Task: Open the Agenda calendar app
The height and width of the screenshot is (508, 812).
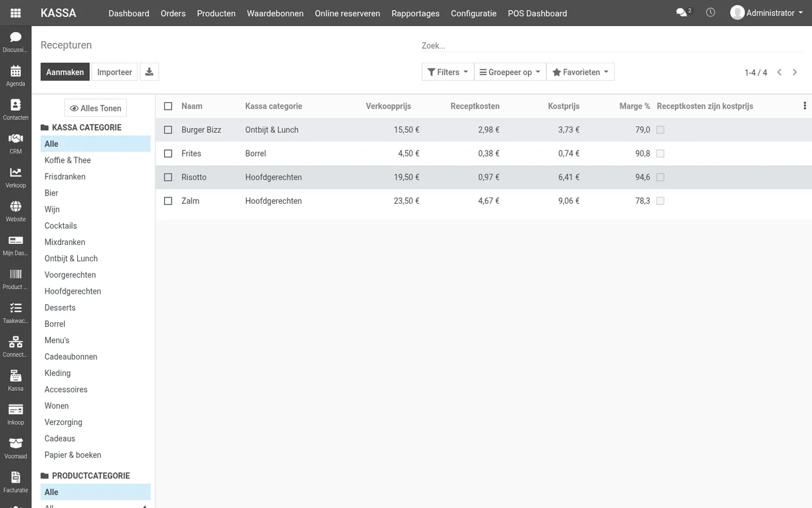Action: tap(16, 75)
